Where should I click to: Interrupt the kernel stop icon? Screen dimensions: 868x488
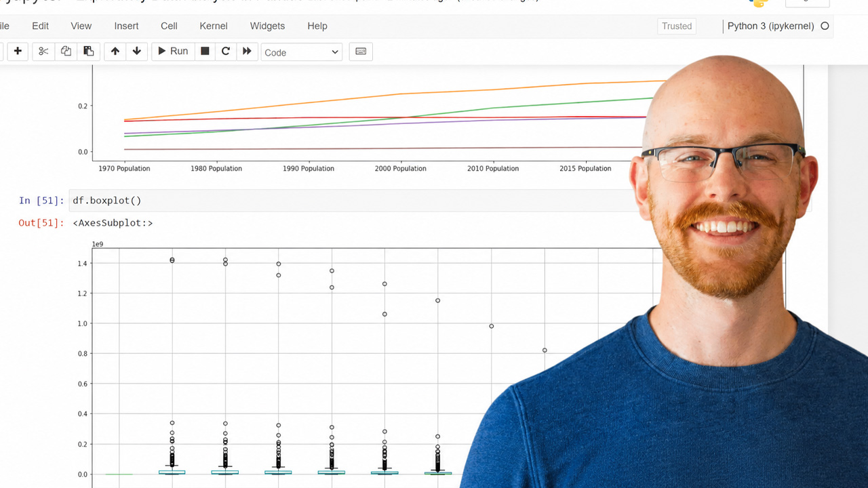click(x=205, y=52)
